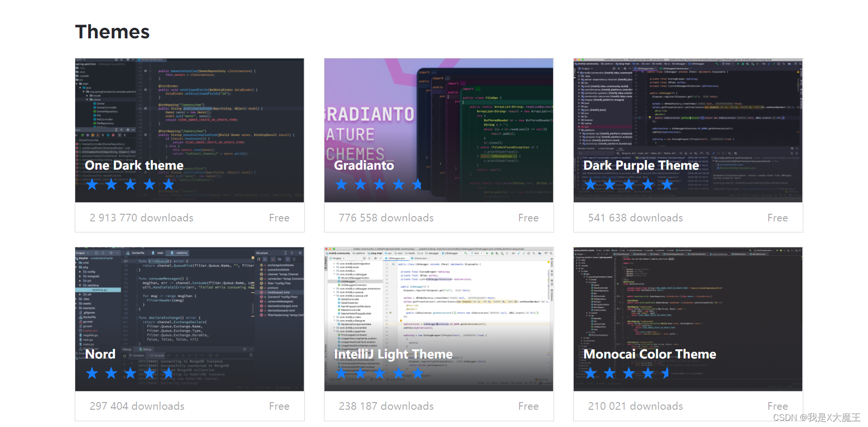Click the Gradianto star rating
This screenshot has width=868, height=427.
[379, 185]
